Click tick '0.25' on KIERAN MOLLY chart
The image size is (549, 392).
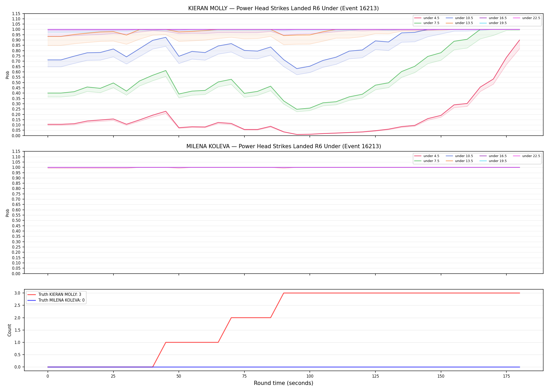coord(16,109)
